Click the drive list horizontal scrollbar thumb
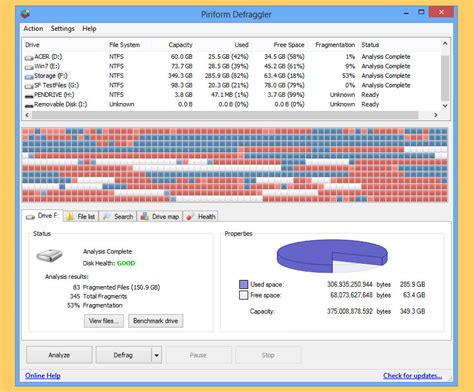The width and height of the screenshot is (474, 392). tap(225, 115)
